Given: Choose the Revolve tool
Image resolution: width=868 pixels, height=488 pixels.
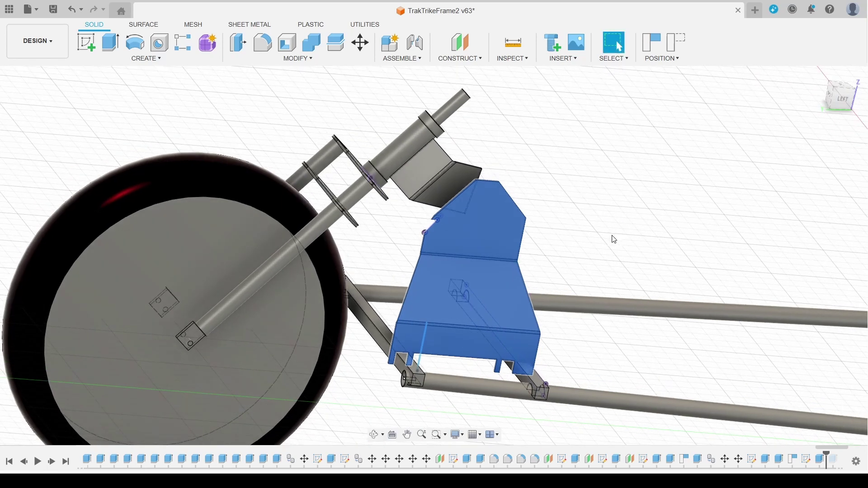Looking at the screenshot, I should (135, 42).
